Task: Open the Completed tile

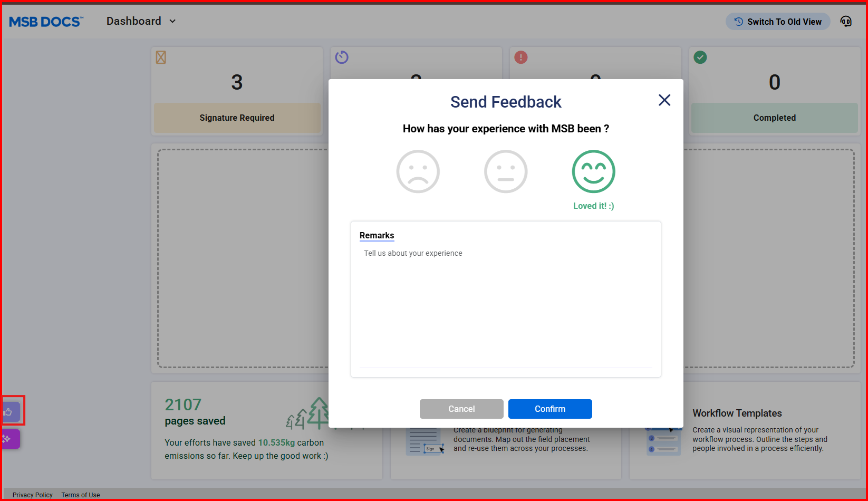Action: (774, 118)
